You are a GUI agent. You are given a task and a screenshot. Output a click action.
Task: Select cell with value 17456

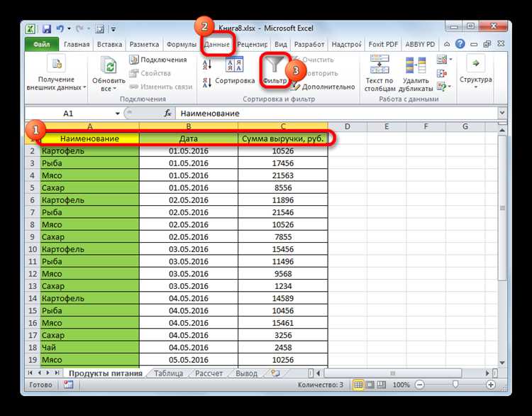283,163
